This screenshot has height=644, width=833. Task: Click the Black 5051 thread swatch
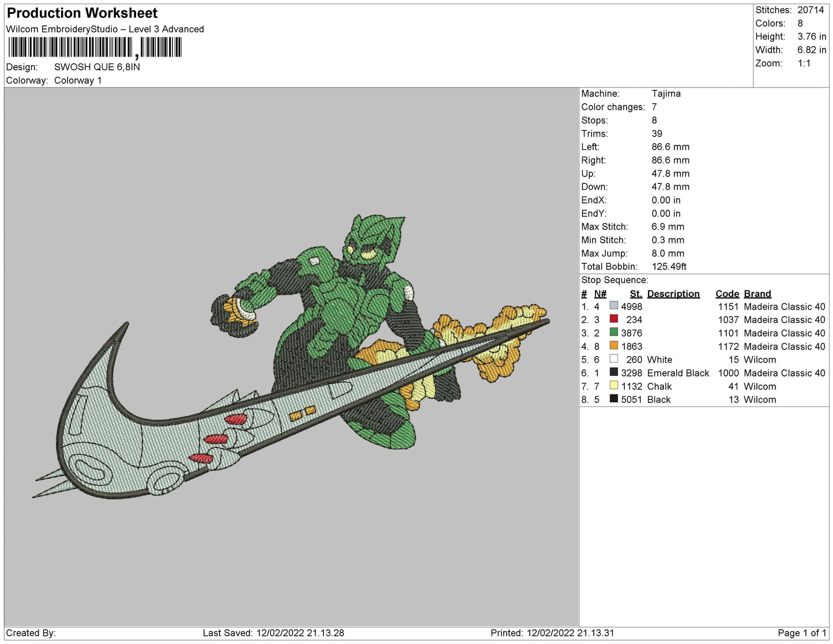pos(613,399)
